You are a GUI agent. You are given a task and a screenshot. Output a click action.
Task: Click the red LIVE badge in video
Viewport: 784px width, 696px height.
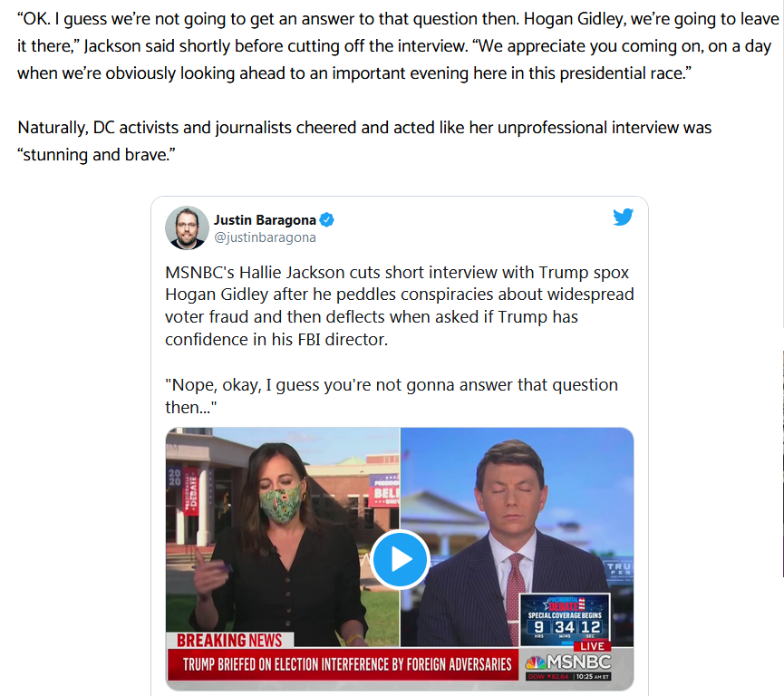(592, 646)
